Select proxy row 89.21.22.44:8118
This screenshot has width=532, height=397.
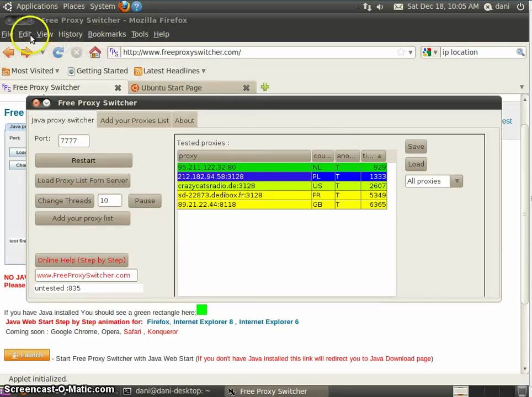coord(282,205)
